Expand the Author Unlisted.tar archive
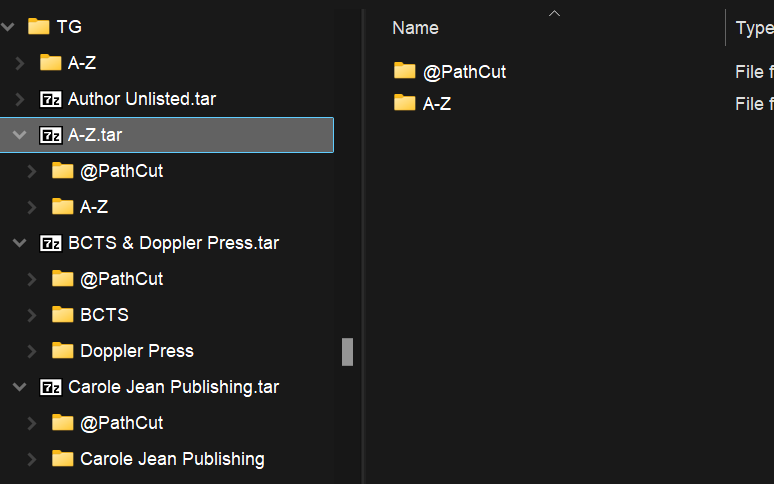This screenshot has width=774, height=484. 20,99
